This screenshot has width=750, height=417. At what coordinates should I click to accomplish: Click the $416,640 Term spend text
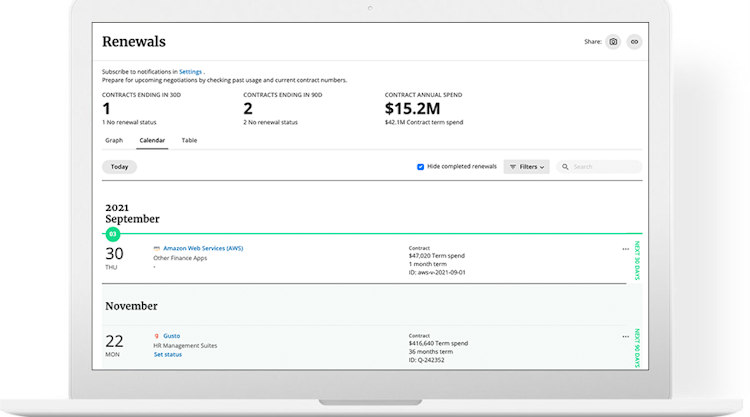pyautogui.click(x=438, y=343)
